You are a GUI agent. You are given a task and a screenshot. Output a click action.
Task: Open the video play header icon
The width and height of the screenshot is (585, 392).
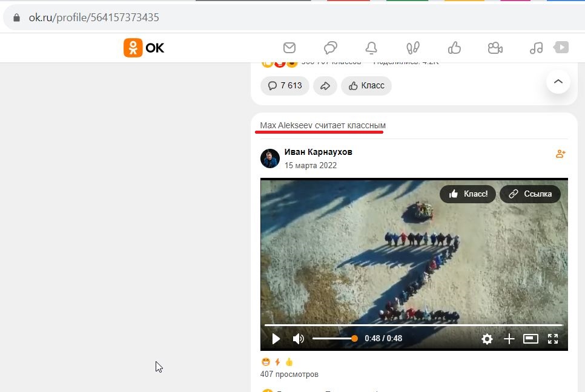(x=561, y=47)
